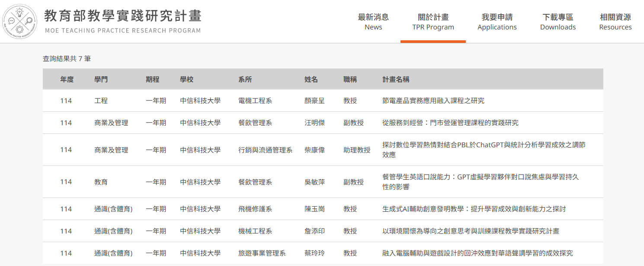Image resolution: width=644 pixels, height=266 pixels.
Task: Click the 期程 column header
Action: point(152,79)
